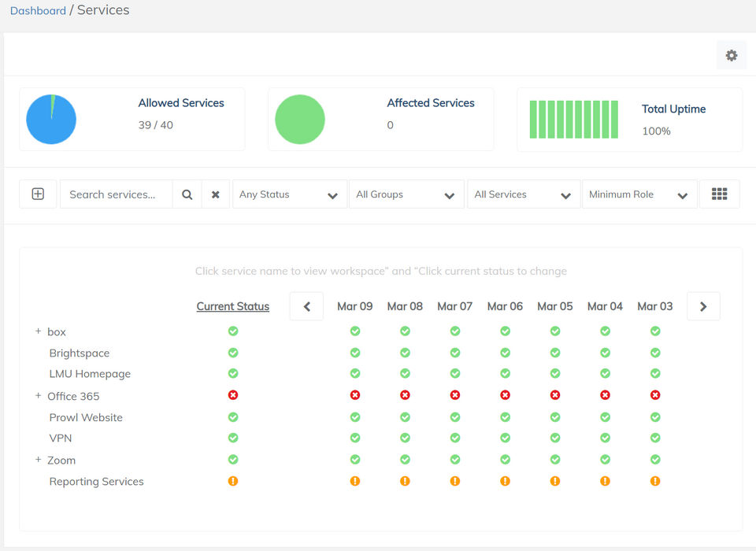Click the add service plus icon
756x551 pixels.
38,194
